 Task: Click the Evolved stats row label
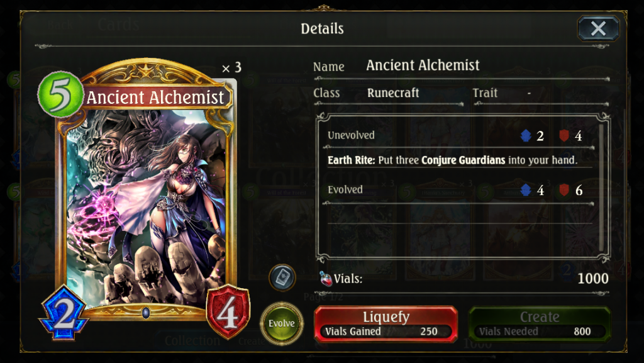(x=345, y=190)
